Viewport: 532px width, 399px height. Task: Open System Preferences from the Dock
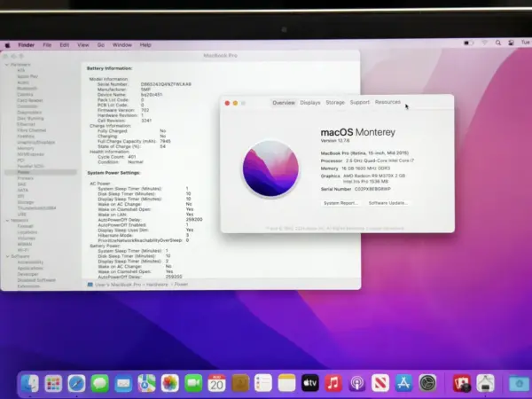(x=427, y=383)
